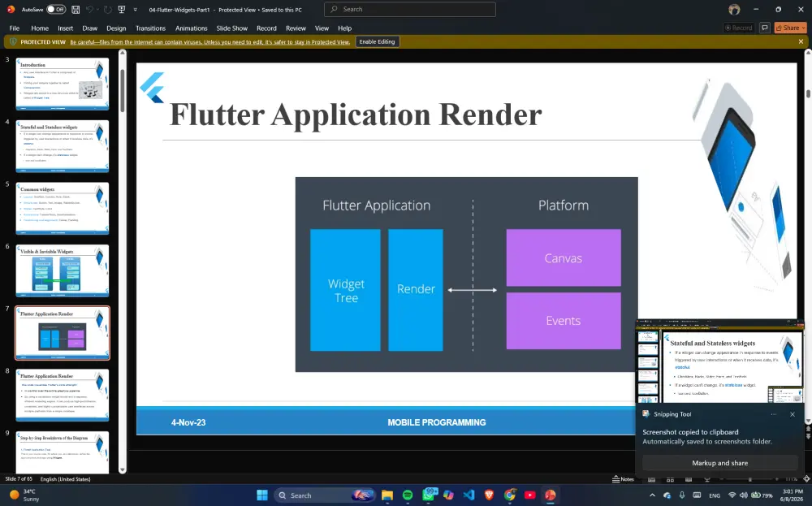Screen dimensions: 812x506
Task: Open Brave browser from taskbar
Action: click(x=490, y=495)
